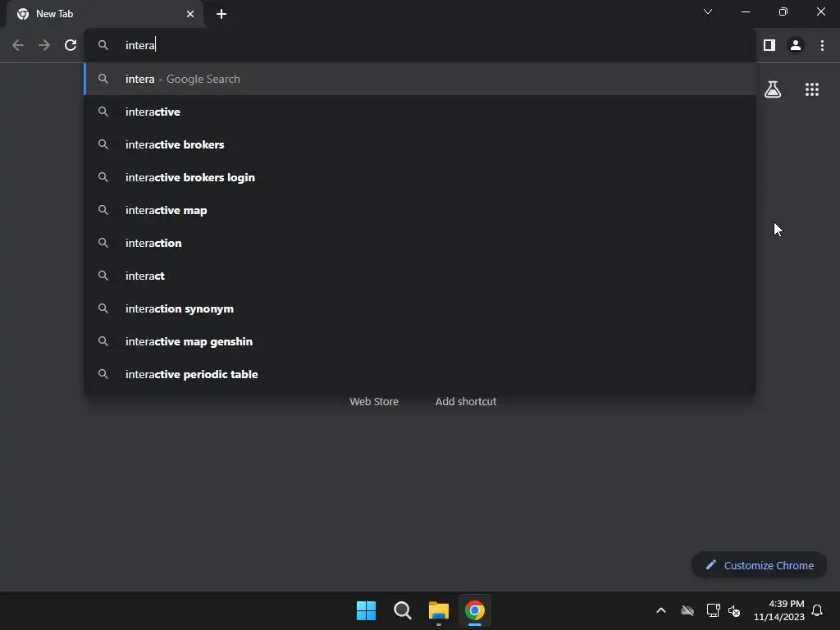Click the muted volume tray icon
This screenshot has width=840, height=630.
pos(734,610)
